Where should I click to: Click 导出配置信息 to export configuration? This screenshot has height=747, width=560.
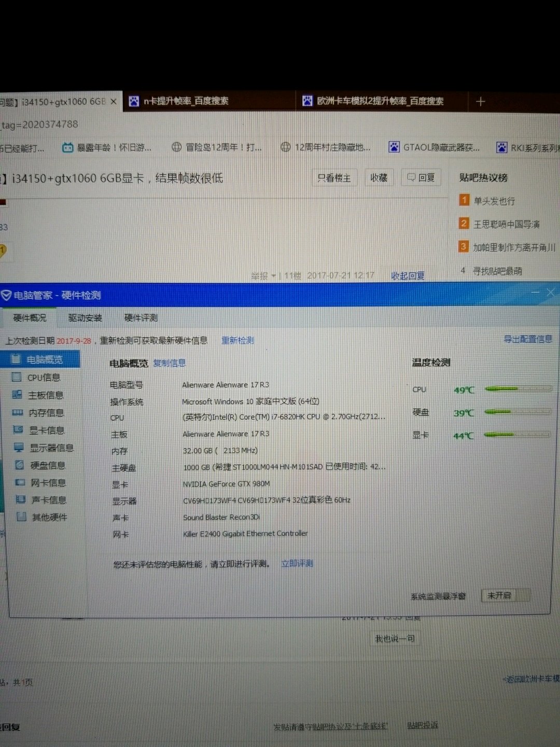(x=528, y=339)
